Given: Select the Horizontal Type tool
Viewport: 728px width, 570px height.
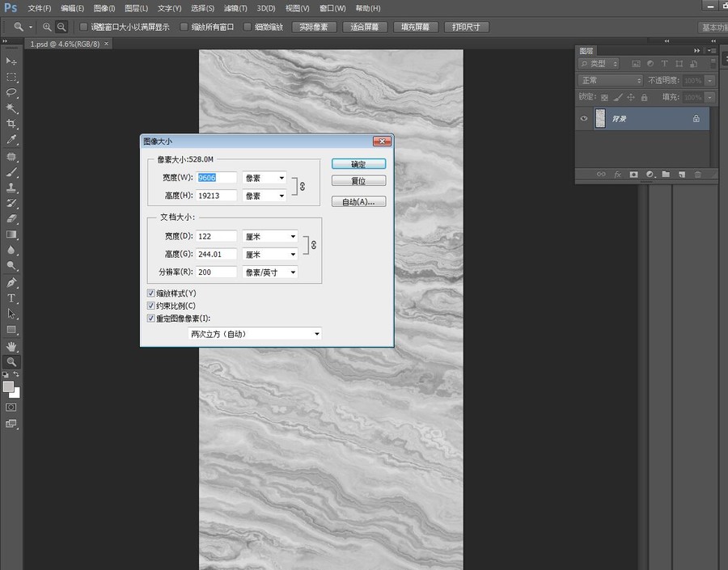Looking at the screenshot, I should click(x=11, y=298).
